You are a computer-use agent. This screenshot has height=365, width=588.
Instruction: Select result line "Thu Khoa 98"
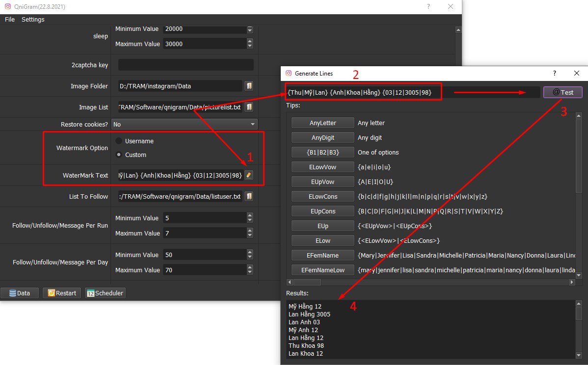pyautogui.click(x=306, y=345)
